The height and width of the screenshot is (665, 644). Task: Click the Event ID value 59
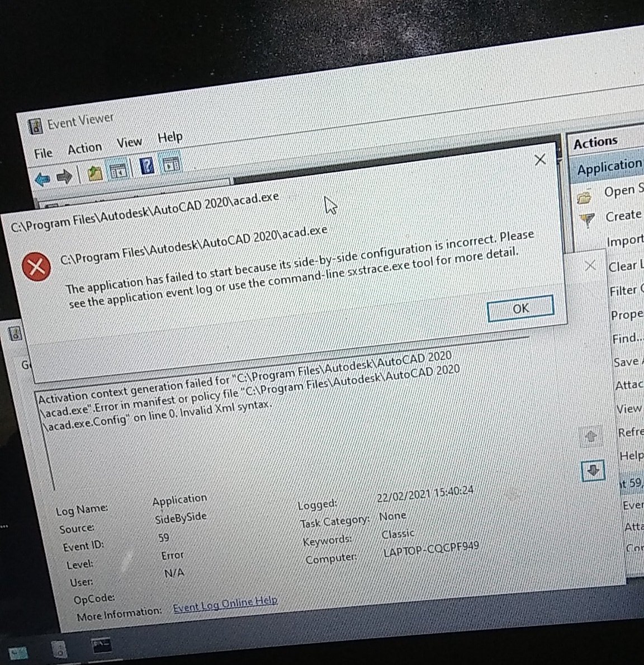coord(164,538)
